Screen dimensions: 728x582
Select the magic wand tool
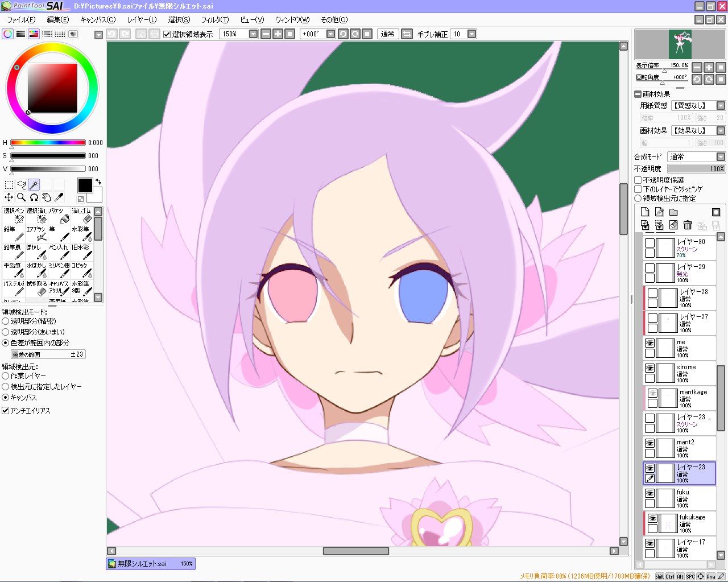[34, 185]
